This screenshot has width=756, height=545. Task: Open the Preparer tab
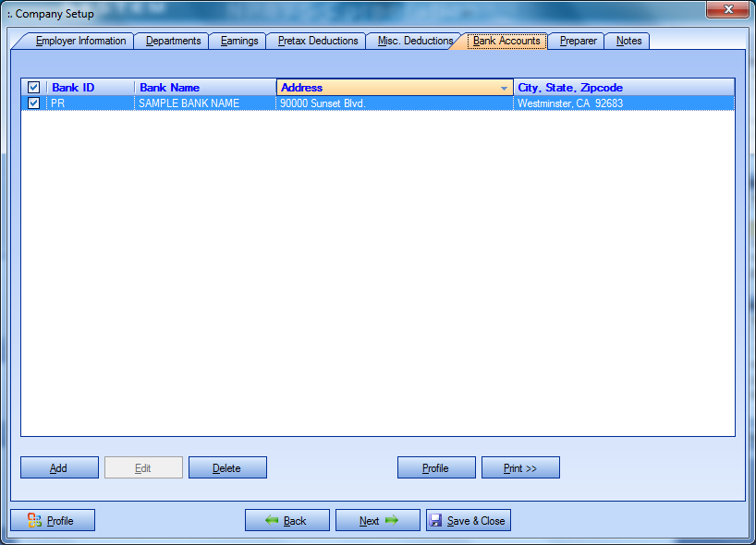pyautogui.click(x=578, y=41)
